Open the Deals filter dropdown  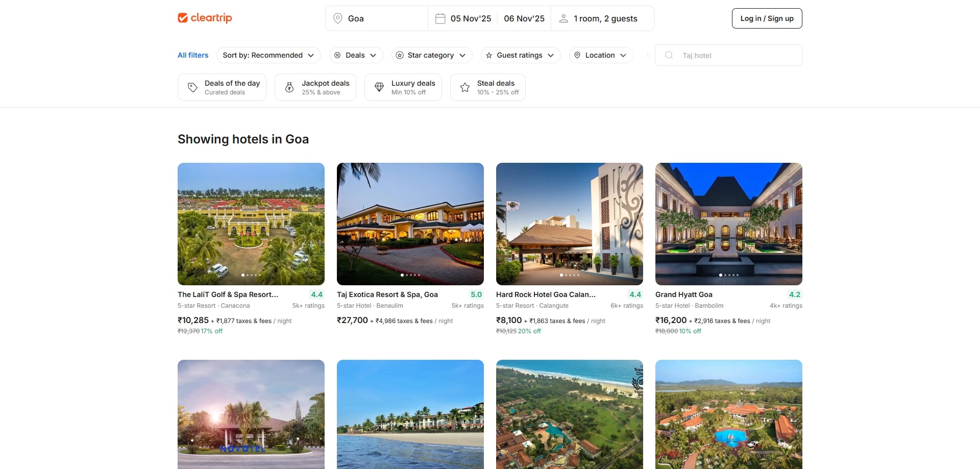coord(356,55)
